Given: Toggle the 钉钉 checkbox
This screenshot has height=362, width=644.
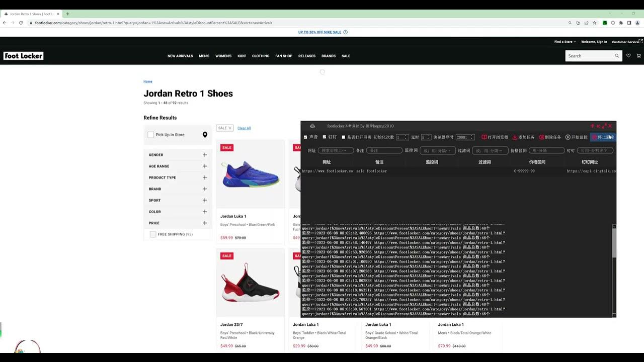Looking at the screenshot, I should 325,137.
